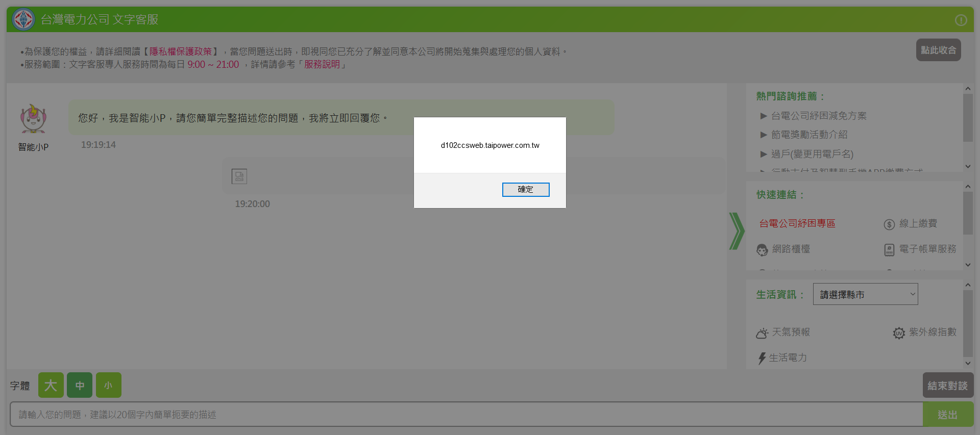
Task: Click the question input field
Action: pos(466,415)
